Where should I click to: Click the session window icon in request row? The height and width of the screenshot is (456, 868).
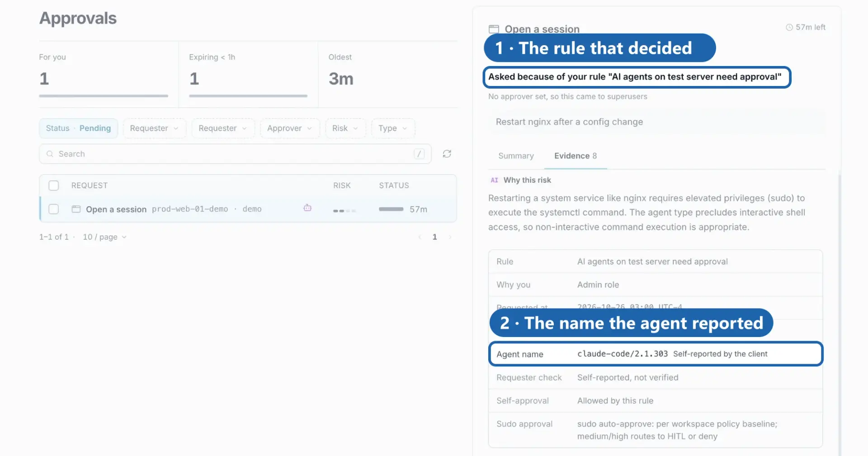pyautogui.click(x=76, y=209)
